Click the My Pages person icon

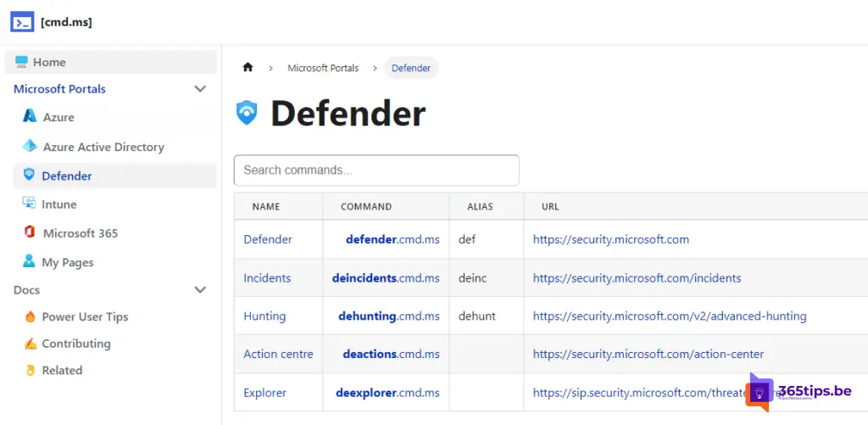tap(29, 261)
